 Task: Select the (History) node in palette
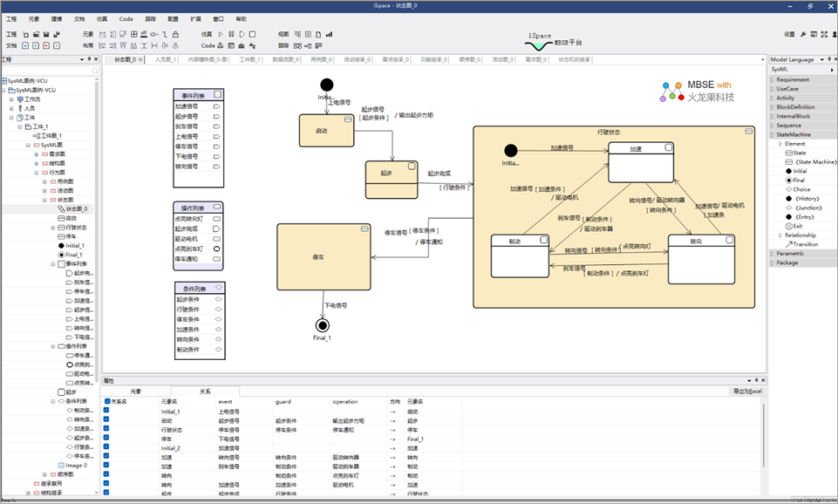pos(802,198)
